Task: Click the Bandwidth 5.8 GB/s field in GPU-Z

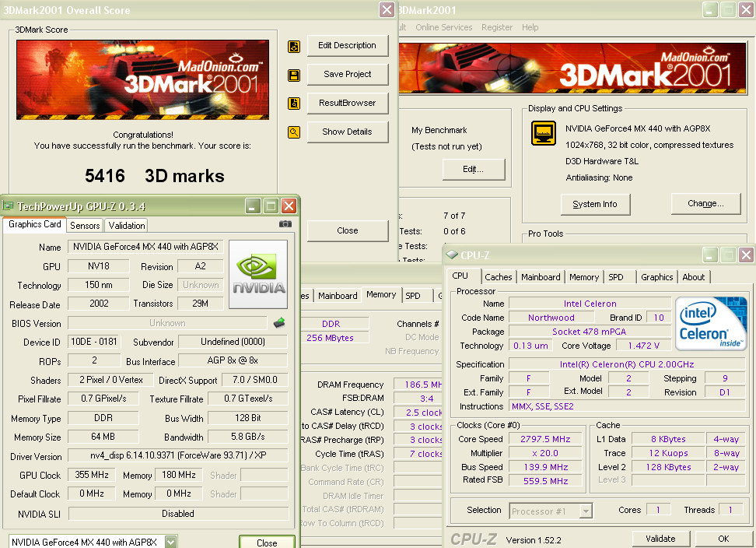Action: tap(248, 437)
